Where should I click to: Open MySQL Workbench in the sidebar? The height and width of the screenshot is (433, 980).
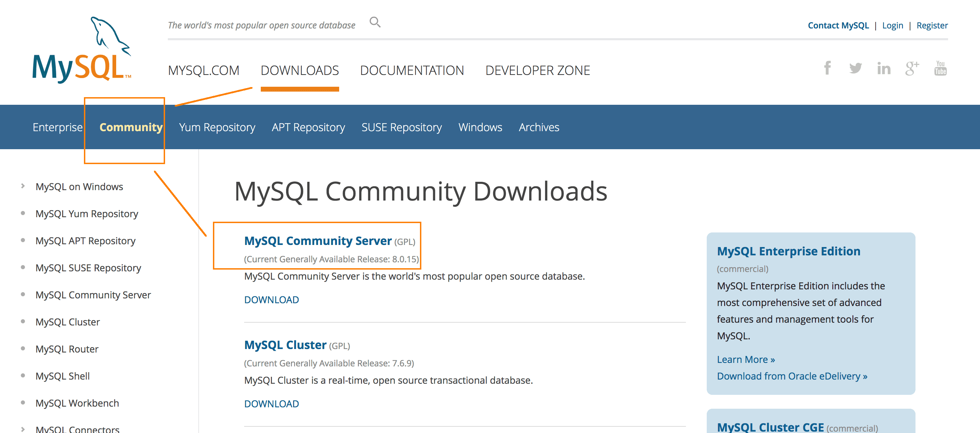(x=77, y=403)
